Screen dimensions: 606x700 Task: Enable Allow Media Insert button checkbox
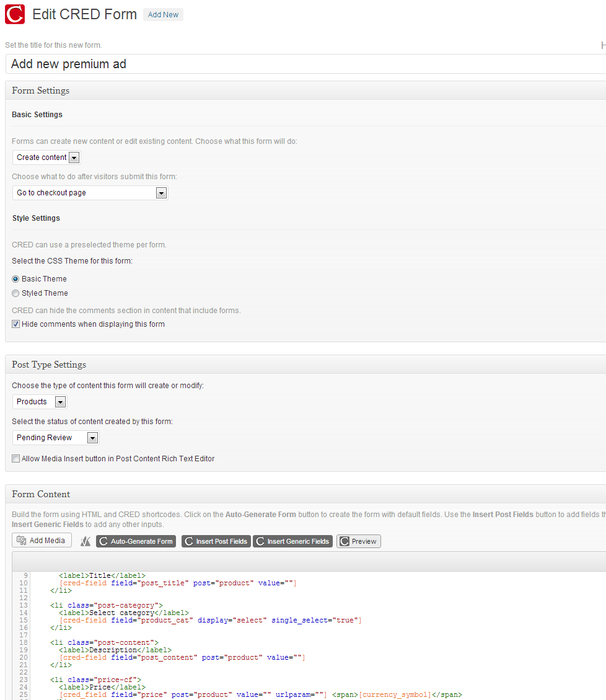(x=15, y=458)
